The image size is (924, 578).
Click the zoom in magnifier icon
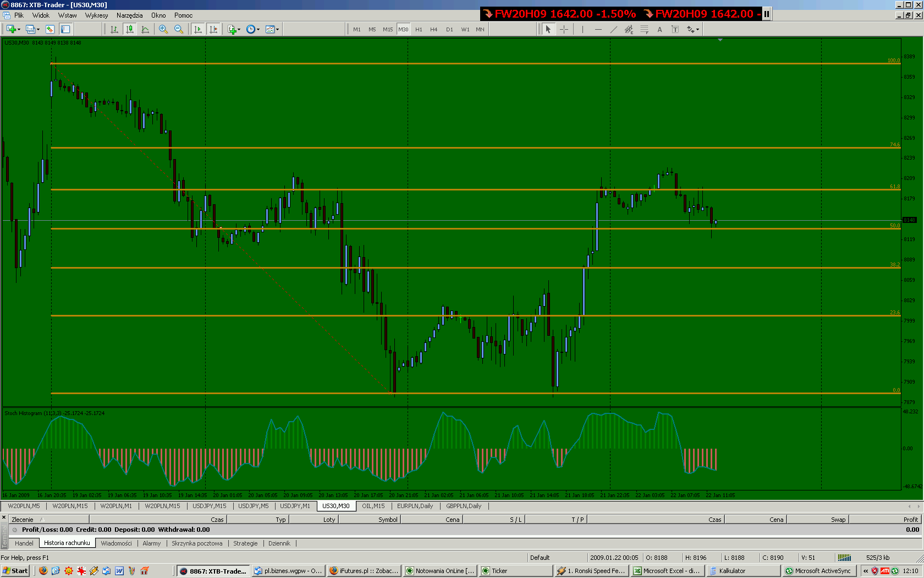coord(163,29)
